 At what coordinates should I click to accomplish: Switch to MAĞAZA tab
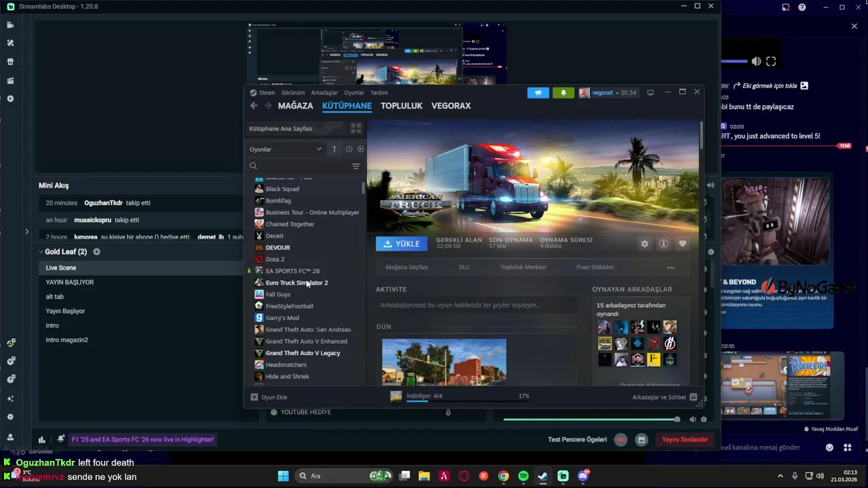tap(296, 106)
